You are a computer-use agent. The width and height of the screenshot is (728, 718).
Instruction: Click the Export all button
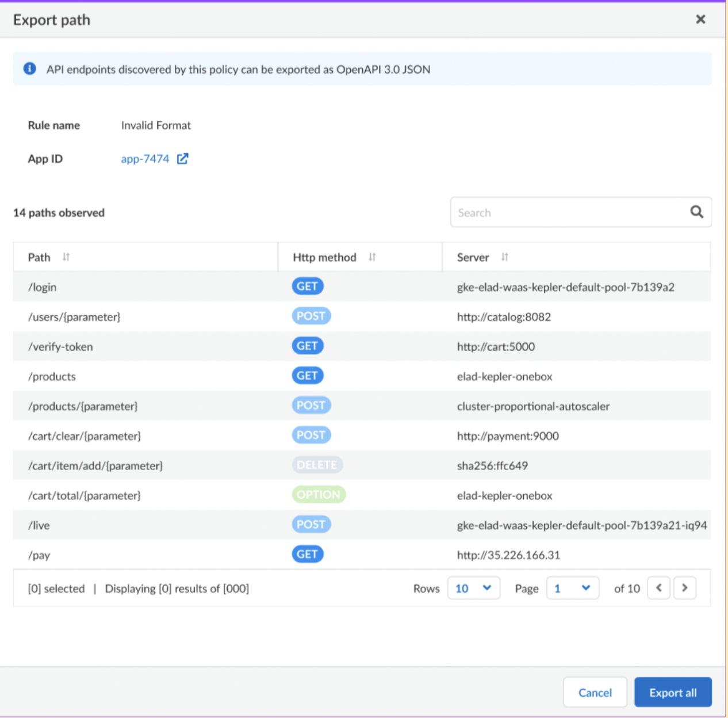[x=673, y=692]
